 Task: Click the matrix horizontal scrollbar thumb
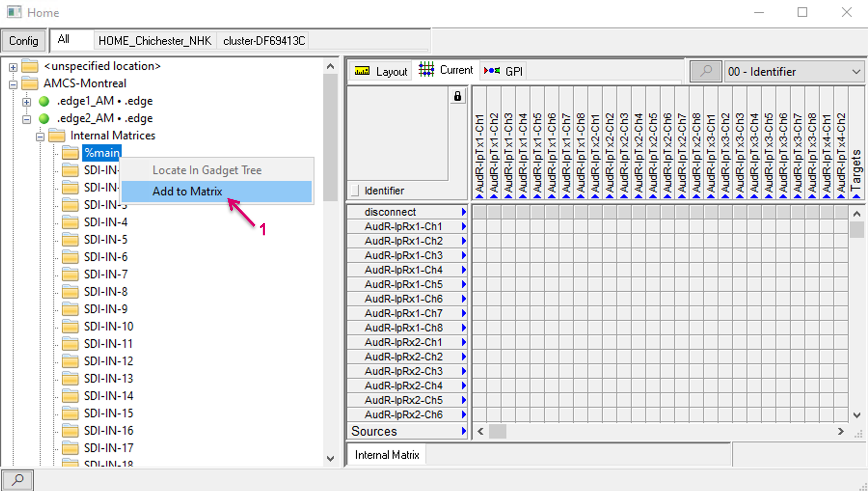pyautogui.click(x=497, y=431)
